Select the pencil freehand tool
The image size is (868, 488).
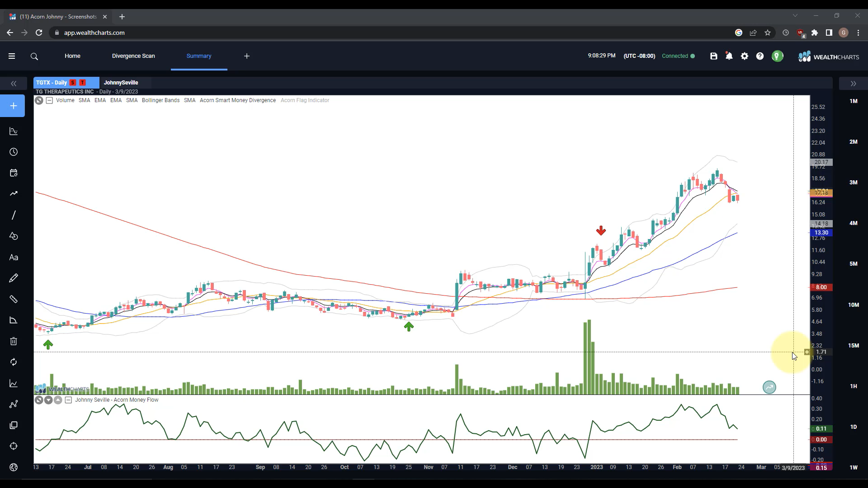tap(14, 278)
